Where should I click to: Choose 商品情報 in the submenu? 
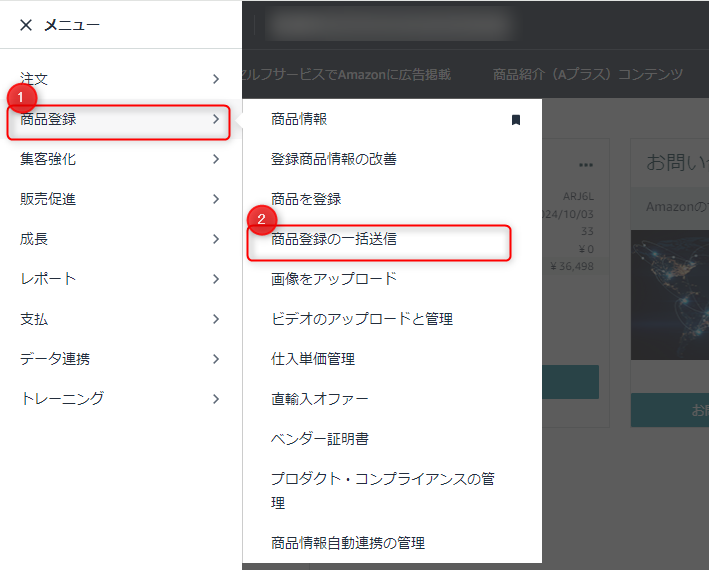coord(299,119)
